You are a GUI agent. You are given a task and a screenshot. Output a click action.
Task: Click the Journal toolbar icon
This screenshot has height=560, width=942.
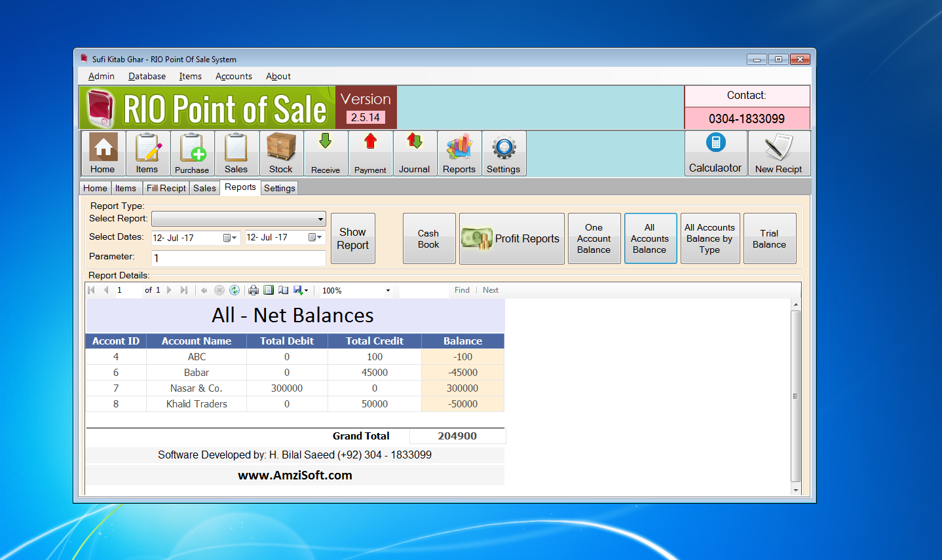point(414,153)
